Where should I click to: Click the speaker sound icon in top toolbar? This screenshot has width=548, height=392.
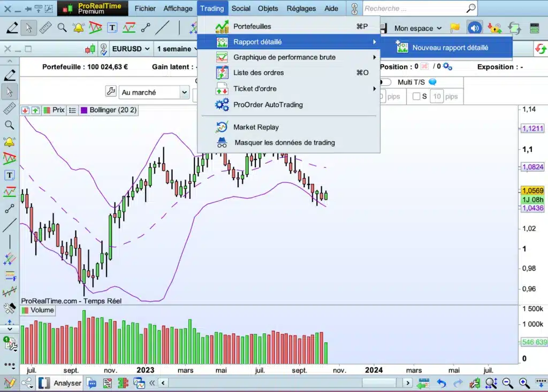point(474,28)
